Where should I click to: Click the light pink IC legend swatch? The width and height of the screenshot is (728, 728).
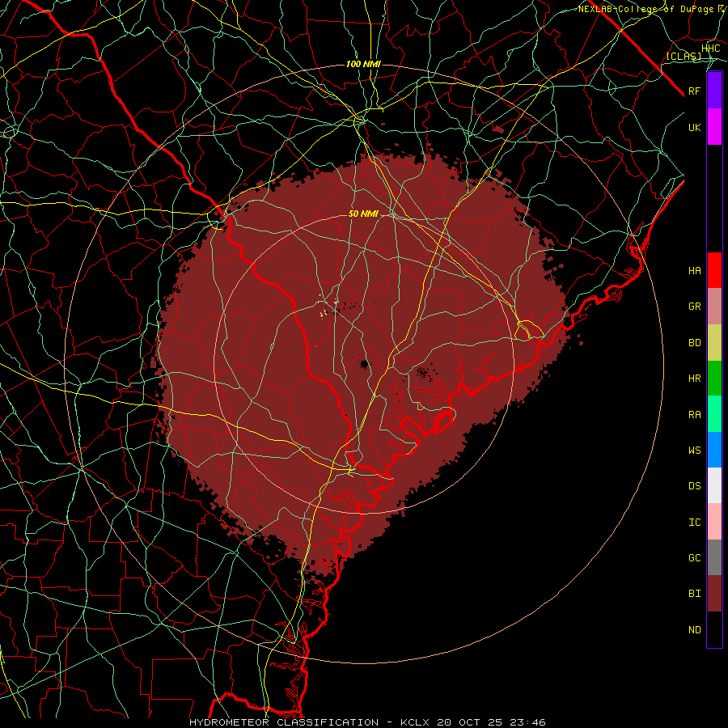[x=714, y=522]
